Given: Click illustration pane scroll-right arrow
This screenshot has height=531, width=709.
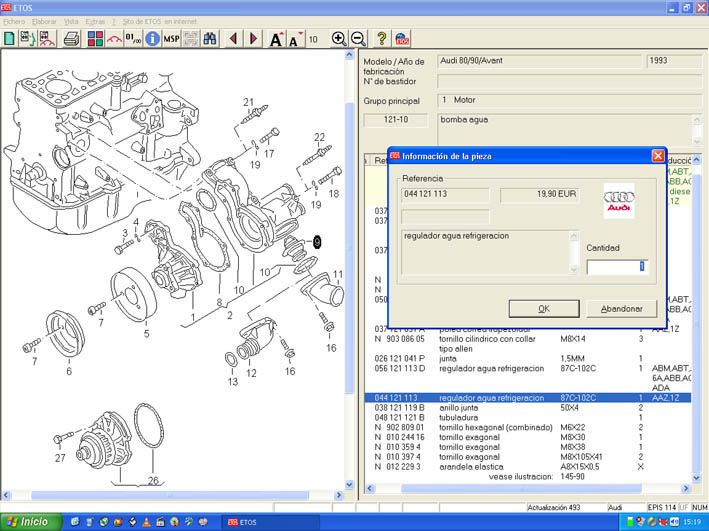Looking at the screenshot, I should [339, 495].
